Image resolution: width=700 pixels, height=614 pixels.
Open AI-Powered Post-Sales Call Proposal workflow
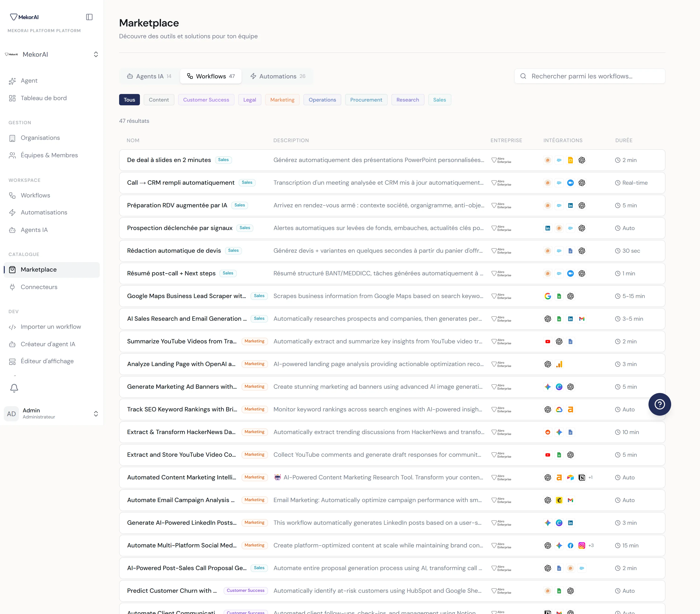coord(392,568)
